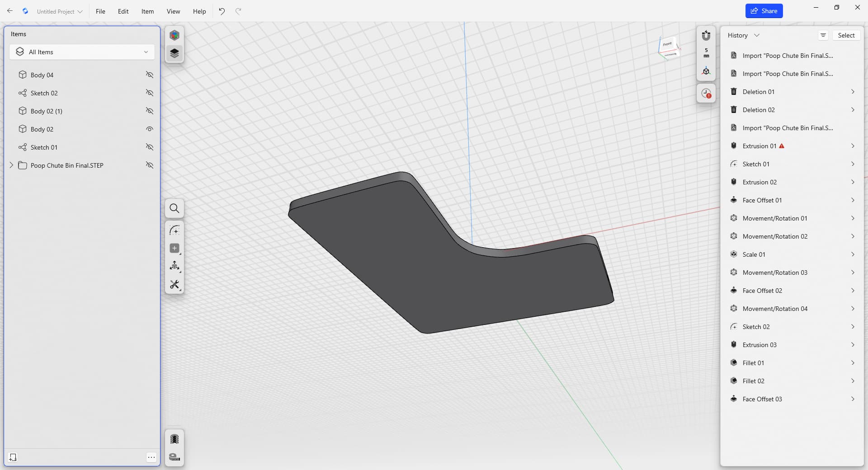Click the measuring tape icon
The width and height of the screenshot is (868, 470).
click(x=175, y=457)
